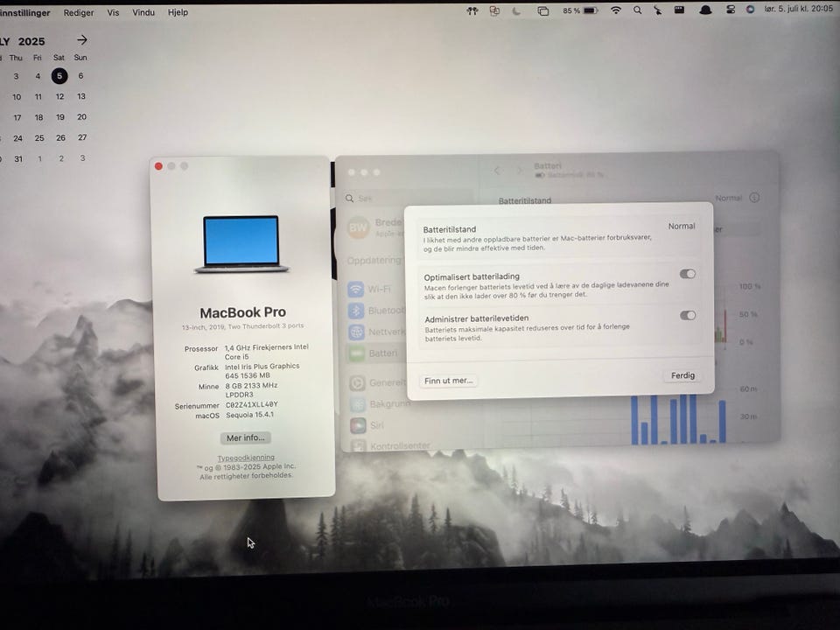Viewport: 840px width, 630px height.
Task: Click Normal status in battery dialog
Action: click(x=682, y=226)
